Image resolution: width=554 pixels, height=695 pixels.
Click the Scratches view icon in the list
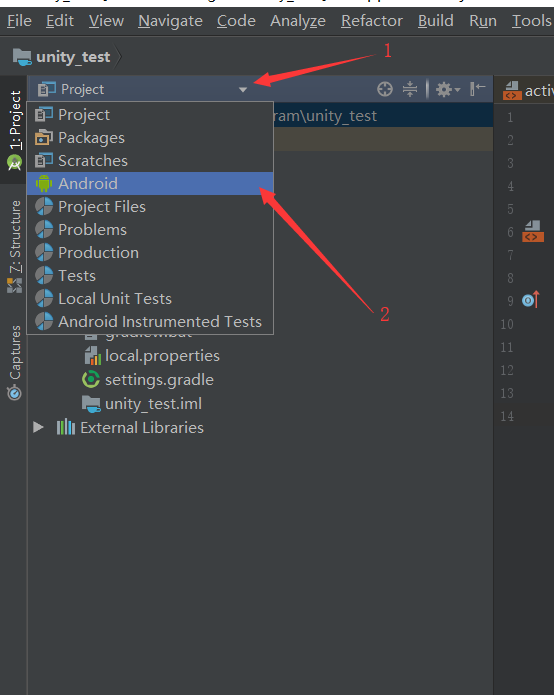coord(44,160)
